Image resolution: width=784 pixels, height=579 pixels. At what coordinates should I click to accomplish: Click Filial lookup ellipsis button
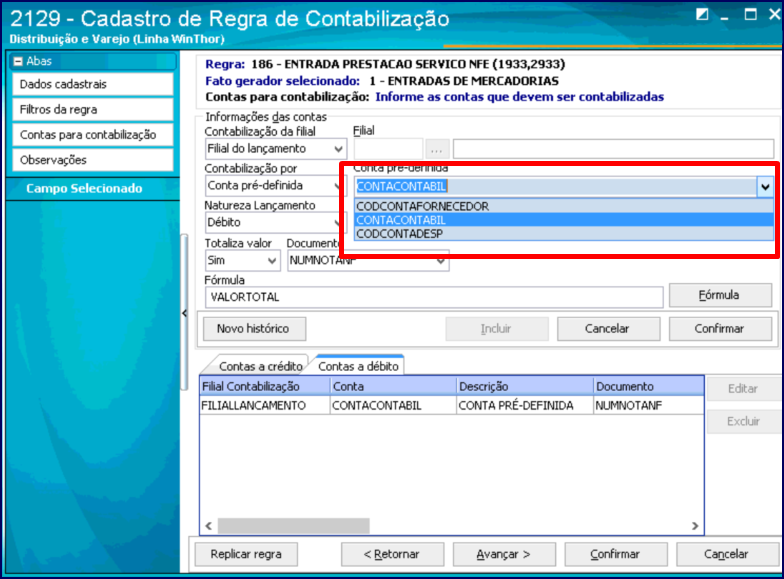click(436, 149)
